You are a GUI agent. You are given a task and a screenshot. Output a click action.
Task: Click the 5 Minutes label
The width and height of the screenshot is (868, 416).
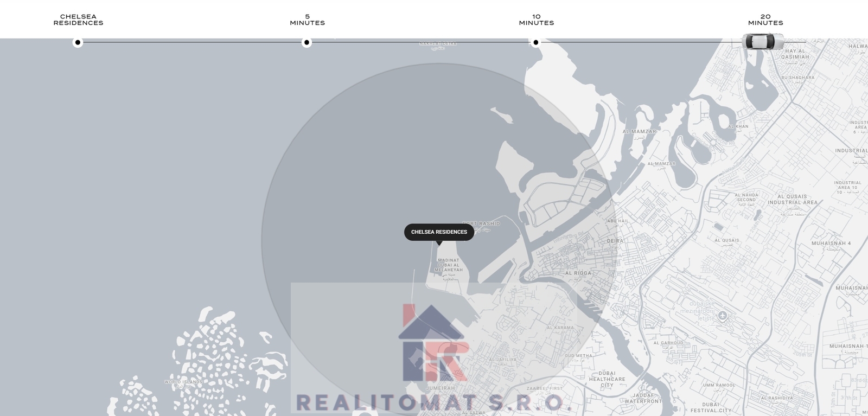(307, 20)
